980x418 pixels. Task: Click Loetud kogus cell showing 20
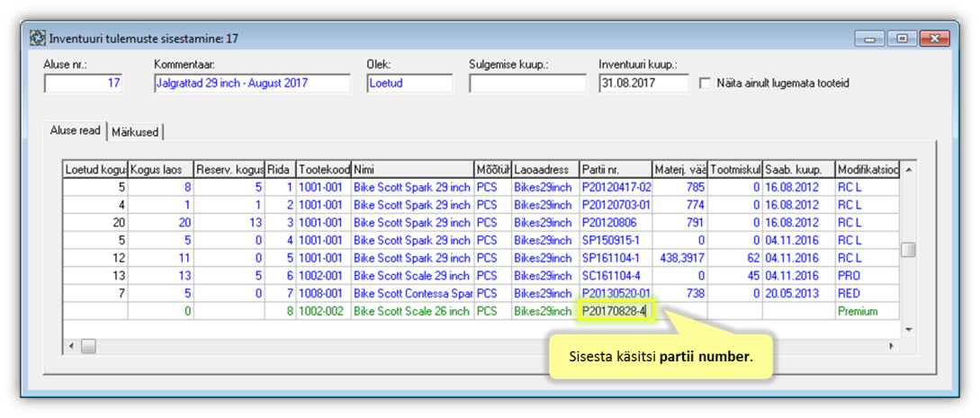pos(95,222)
